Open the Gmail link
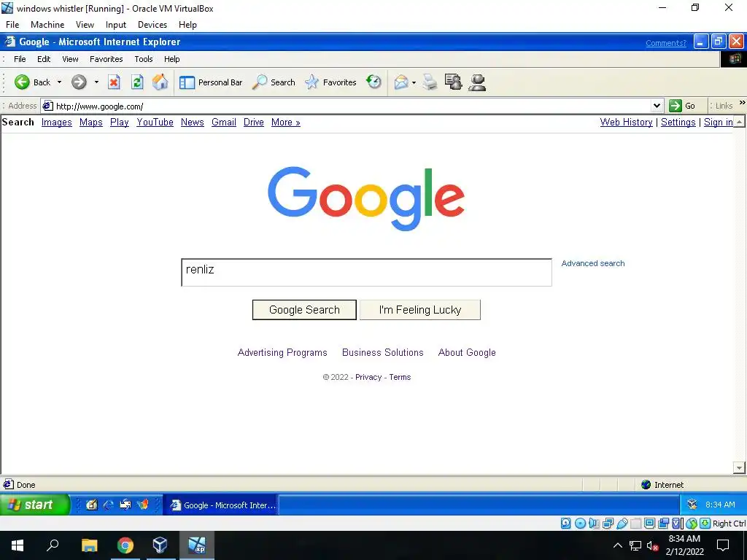 (224, 122)
